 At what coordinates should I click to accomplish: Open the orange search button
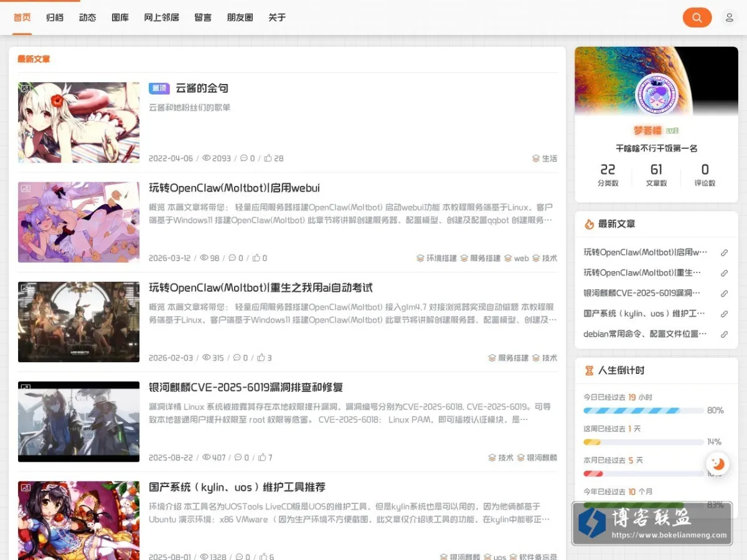[x=697, y=17]
